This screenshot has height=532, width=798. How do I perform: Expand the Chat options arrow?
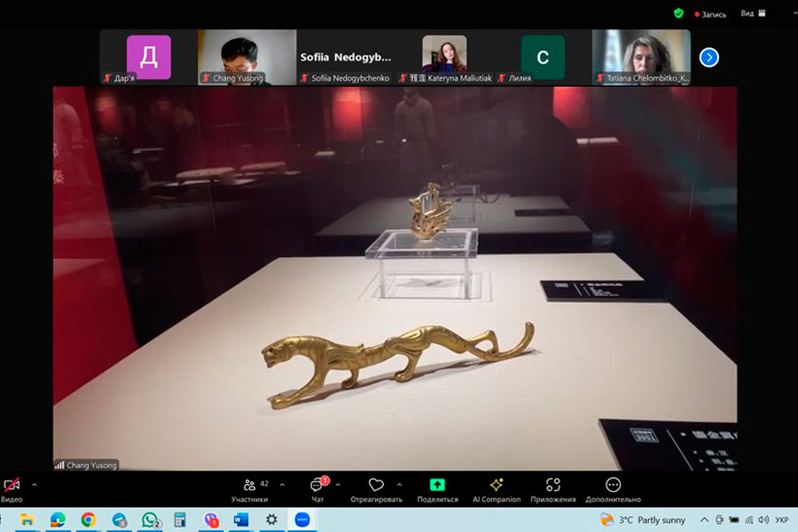coord(338,485)
